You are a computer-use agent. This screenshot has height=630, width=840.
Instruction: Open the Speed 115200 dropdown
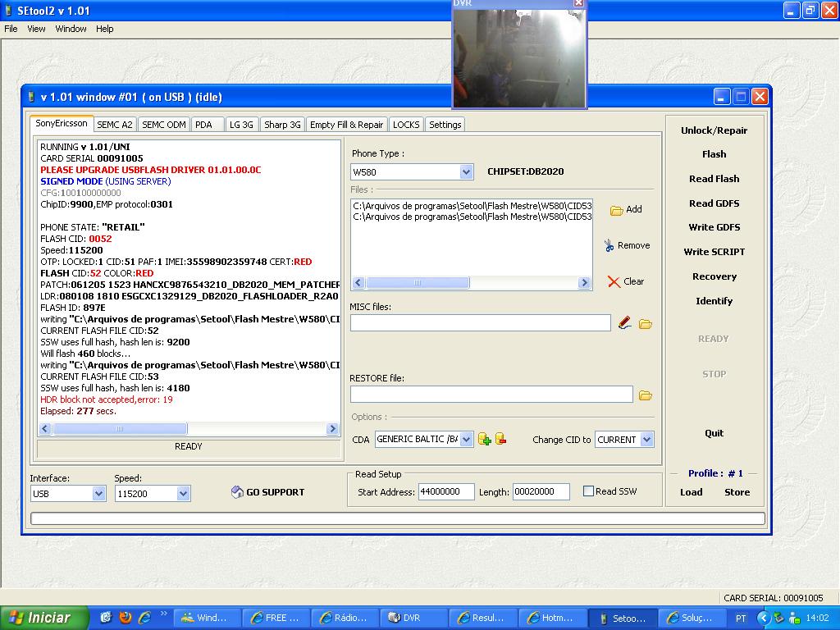tap(183, 493)
